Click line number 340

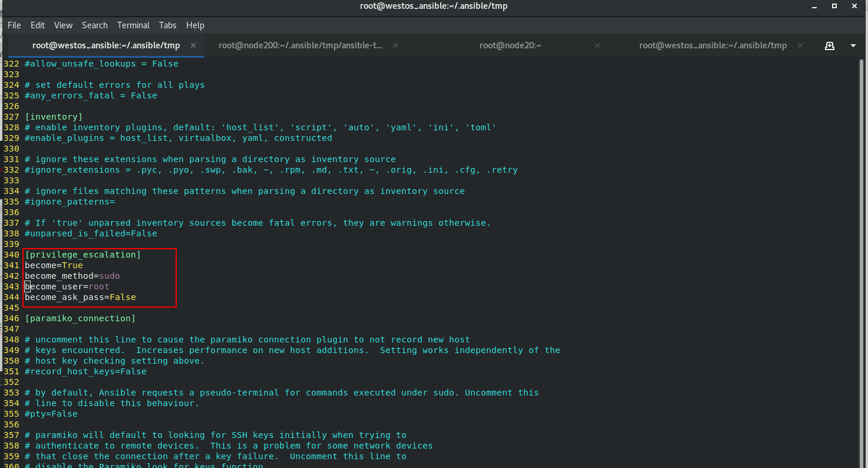11,255
